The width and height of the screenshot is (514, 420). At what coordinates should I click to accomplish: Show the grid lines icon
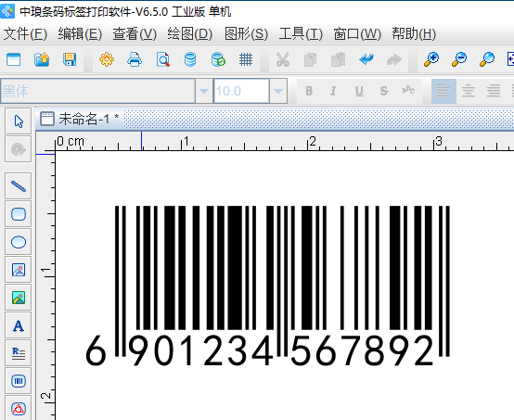[246, 59]
